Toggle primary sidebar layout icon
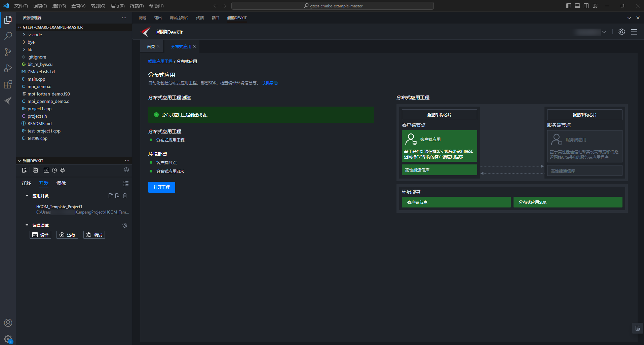 click(x=569, y=6)
